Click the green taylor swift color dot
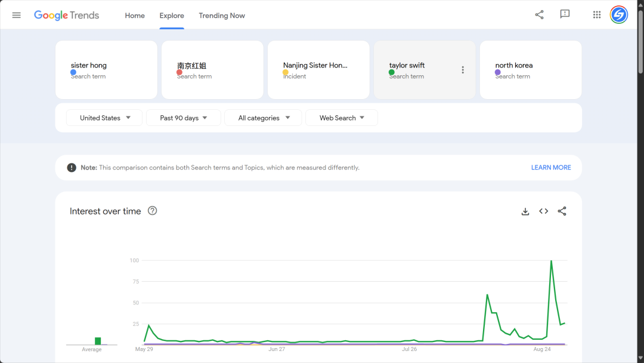 click(392, 72)
